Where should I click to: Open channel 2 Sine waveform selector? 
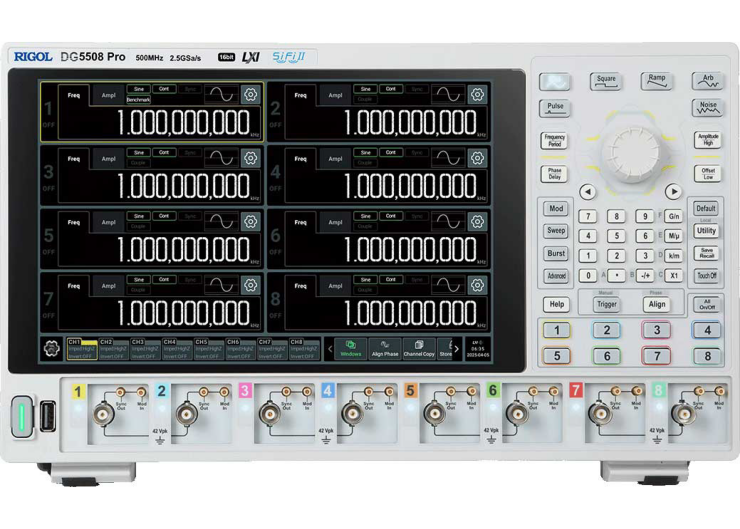click(x=366, y=89)
